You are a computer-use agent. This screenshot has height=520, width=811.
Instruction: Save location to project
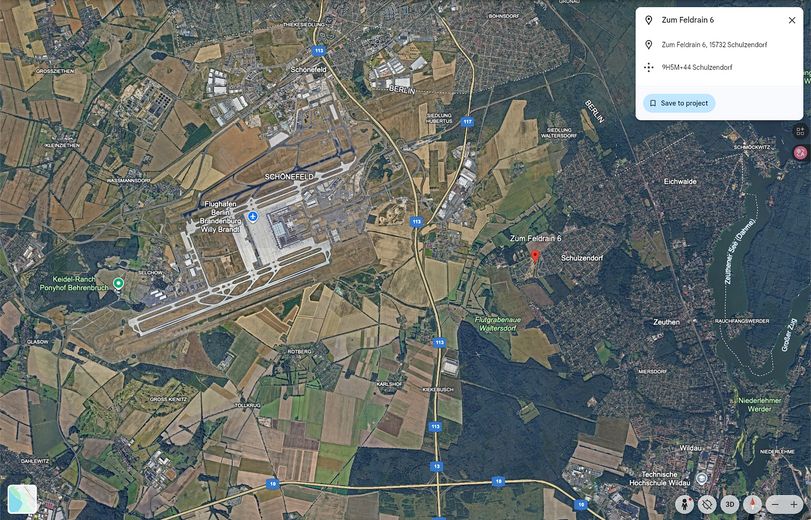679,103
